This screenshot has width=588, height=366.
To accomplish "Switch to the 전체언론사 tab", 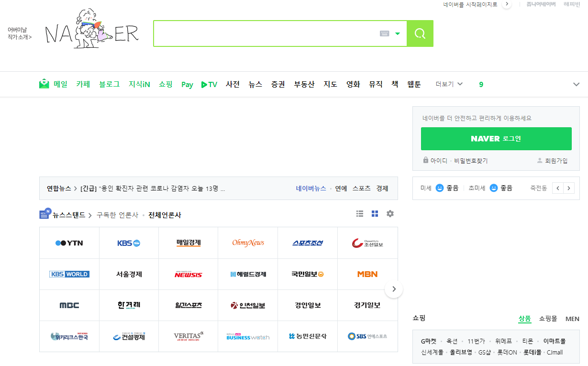I will (165, 215).
